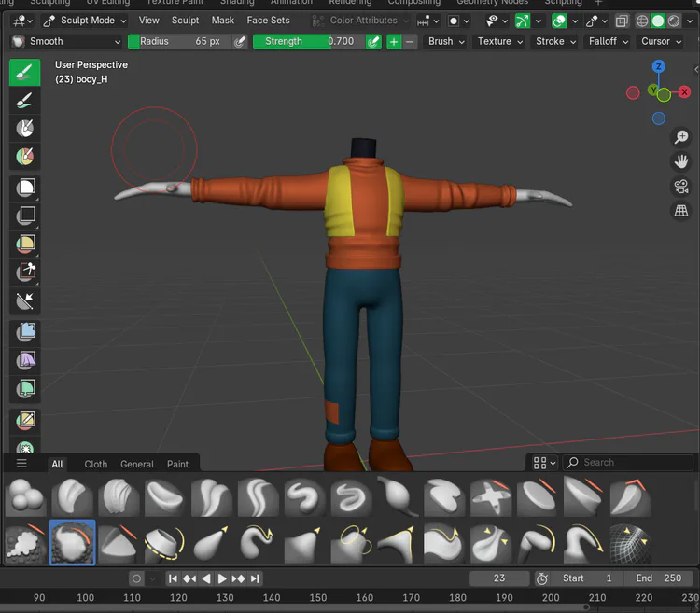700x613 pixels.
Task: Select the Mesh Filter tool
Action: [25, 332]
